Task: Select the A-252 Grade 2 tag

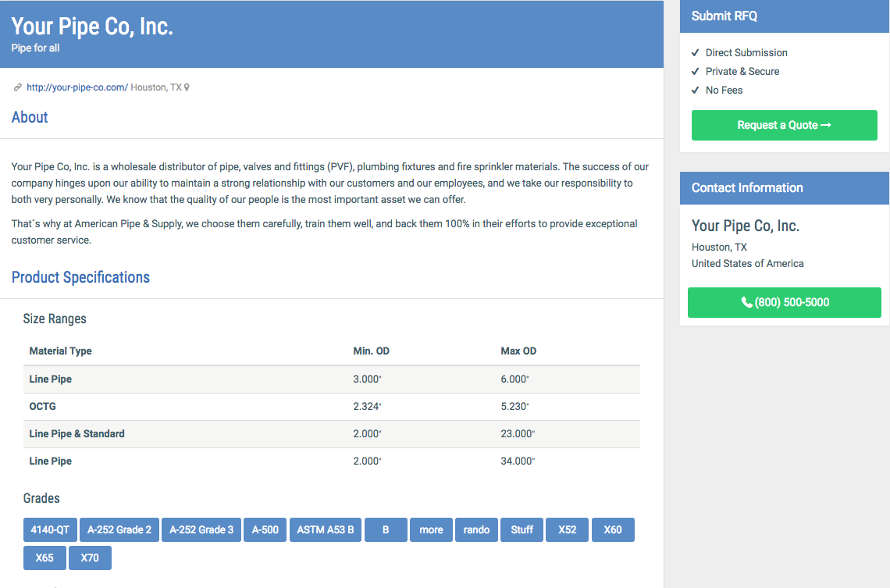Action: click(x=119, y=529)
